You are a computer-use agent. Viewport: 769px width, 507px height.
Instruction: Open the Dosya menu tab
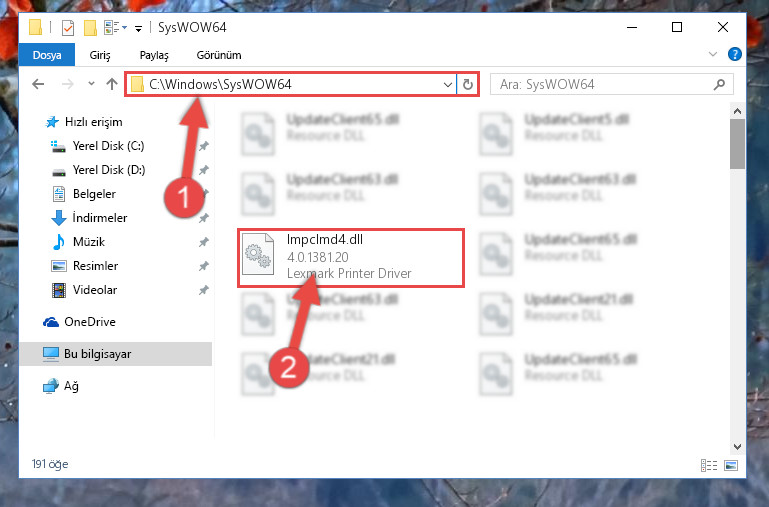[x=47, y=55]
